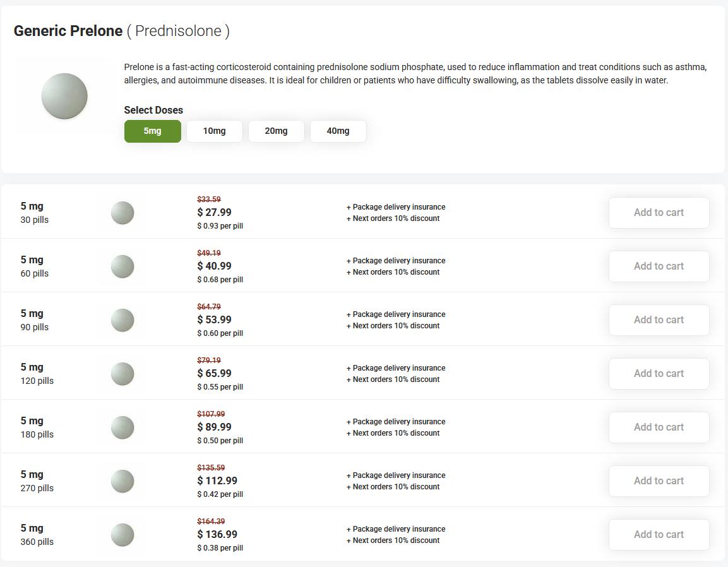Click the '$ 0.55 per pill' text
The image size is (728, 567).
point(220,387)
